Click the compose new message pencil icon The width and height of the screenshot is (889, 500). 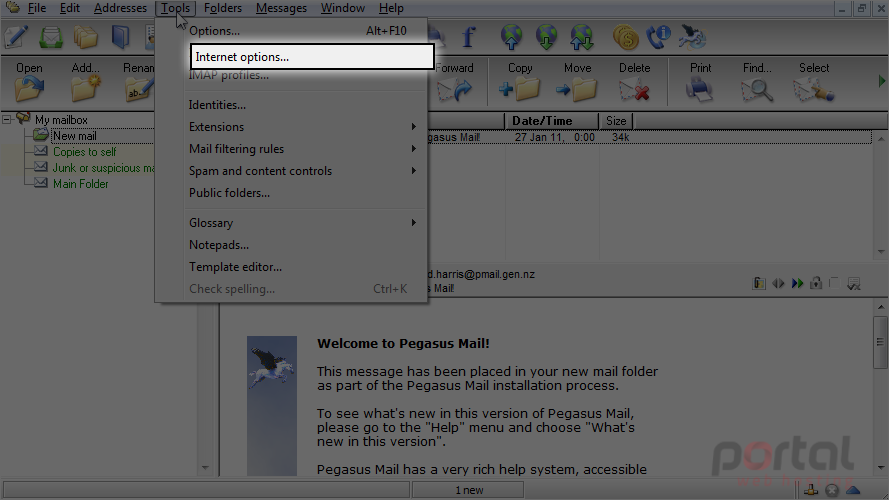pos(15,37)
